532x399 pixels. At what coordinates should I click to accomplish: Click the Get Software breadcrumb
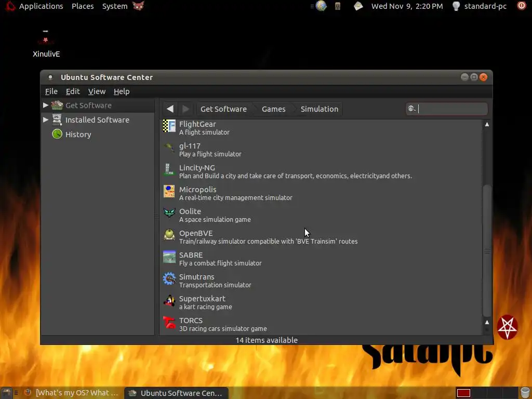223,109
